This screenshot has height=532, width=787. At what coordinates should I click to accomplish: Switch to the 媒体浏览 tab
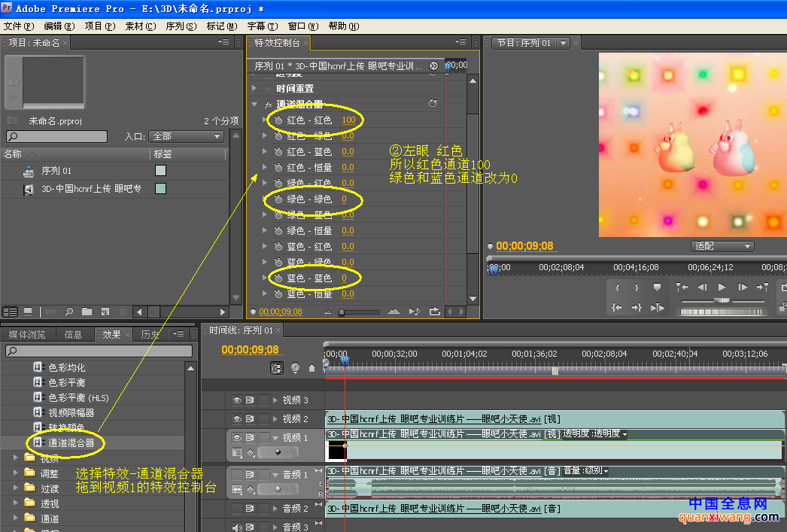[x=26, y=334]
